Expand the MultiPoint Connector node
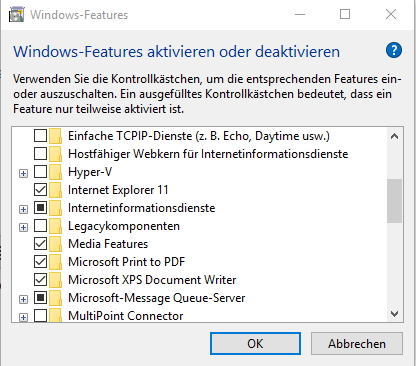This screenshot has height=366, width=416. 23,317
